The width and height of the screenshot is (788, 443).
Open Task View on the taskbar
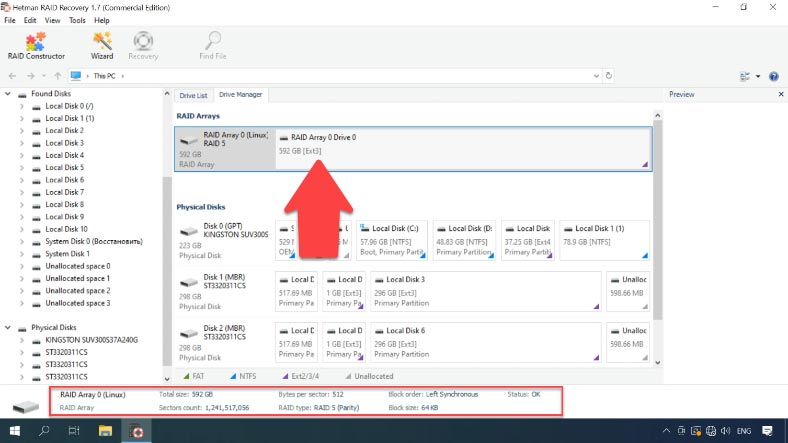(74, 431)
